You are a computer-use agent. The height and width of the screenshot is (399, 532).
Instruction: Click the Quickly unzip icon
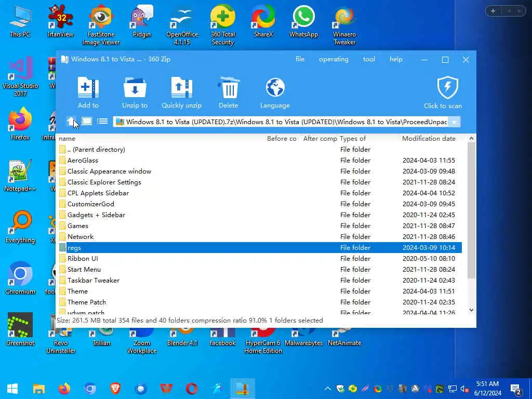point(181,88)
